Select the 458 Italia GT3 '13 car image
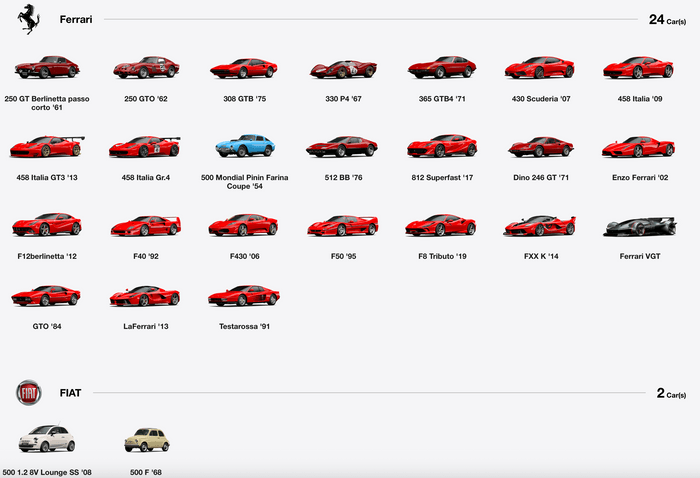 pos(47,146)
